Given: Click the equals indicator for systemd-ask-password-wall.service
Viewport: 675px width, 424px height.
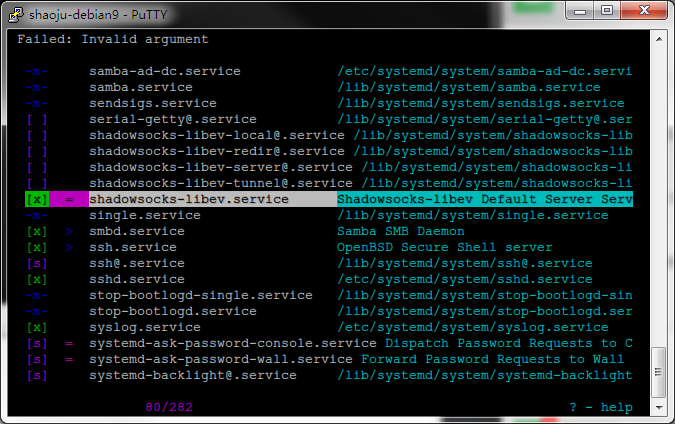Looking at the screenshot, I should point(69,359).
